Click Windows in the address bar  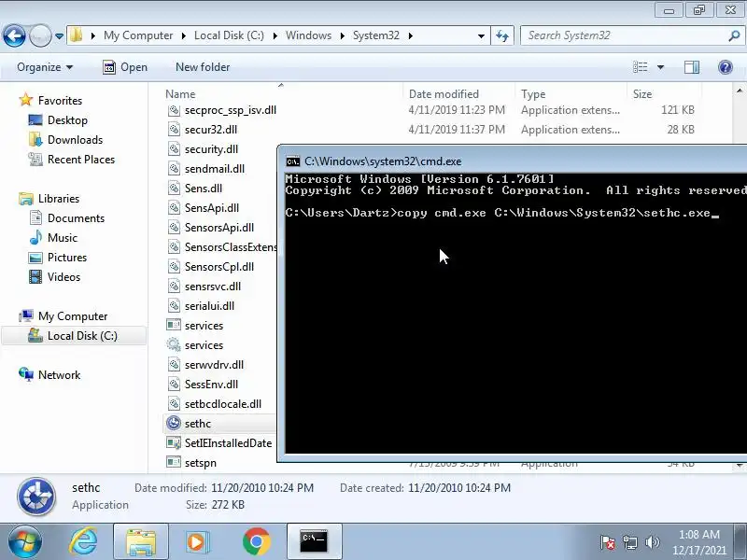(308, 35)
